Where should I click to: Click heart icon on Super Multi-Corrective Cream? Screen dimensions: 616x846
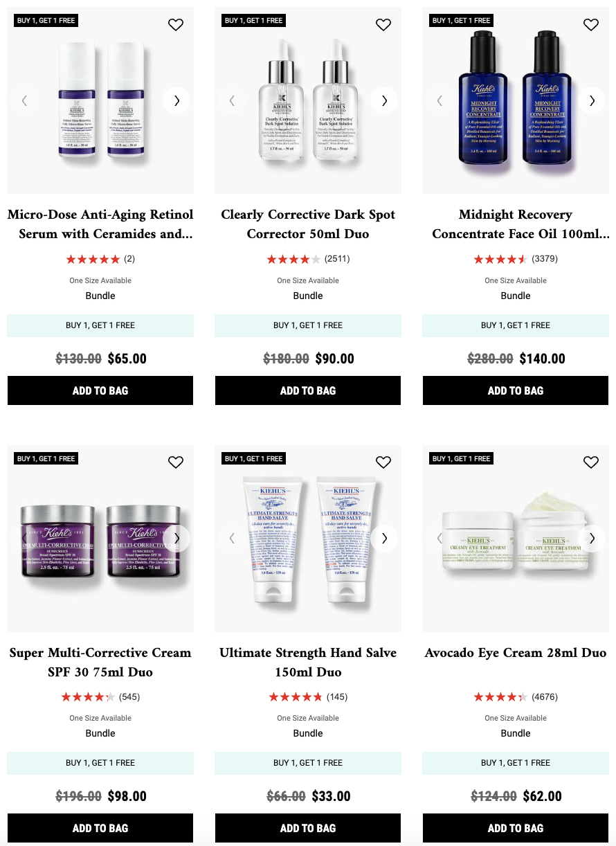point(176,462)
